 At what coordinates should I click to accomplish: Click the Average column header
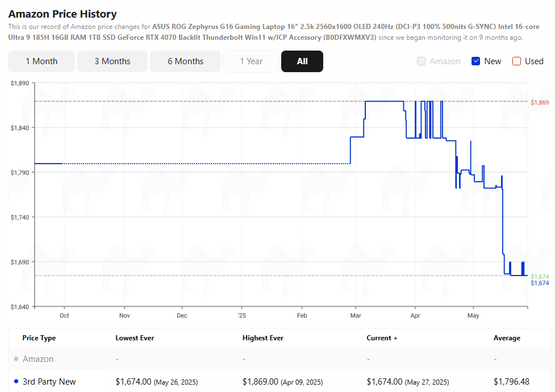[507, 338]
